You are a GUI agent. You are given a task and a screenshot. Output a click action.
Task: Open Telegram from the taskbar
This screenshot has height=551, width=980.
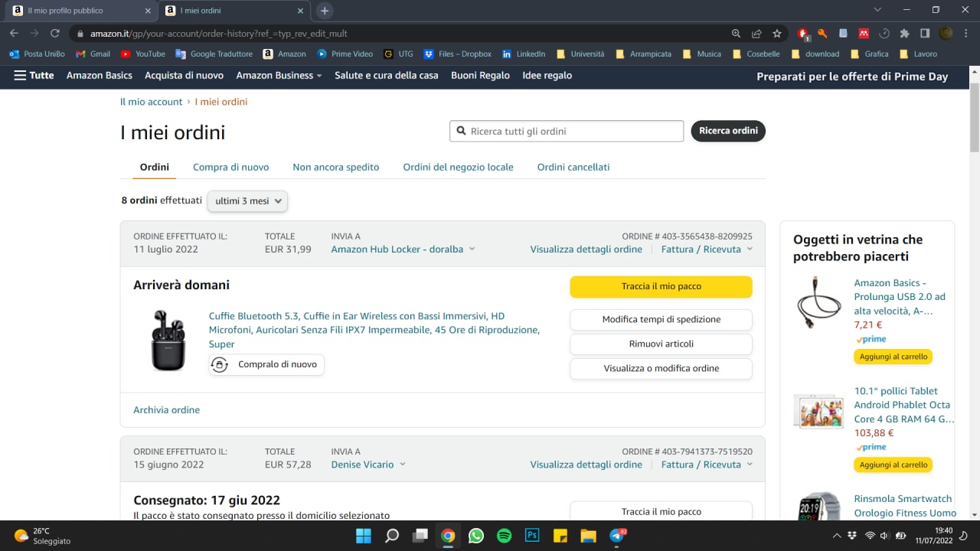pos(616,536)
